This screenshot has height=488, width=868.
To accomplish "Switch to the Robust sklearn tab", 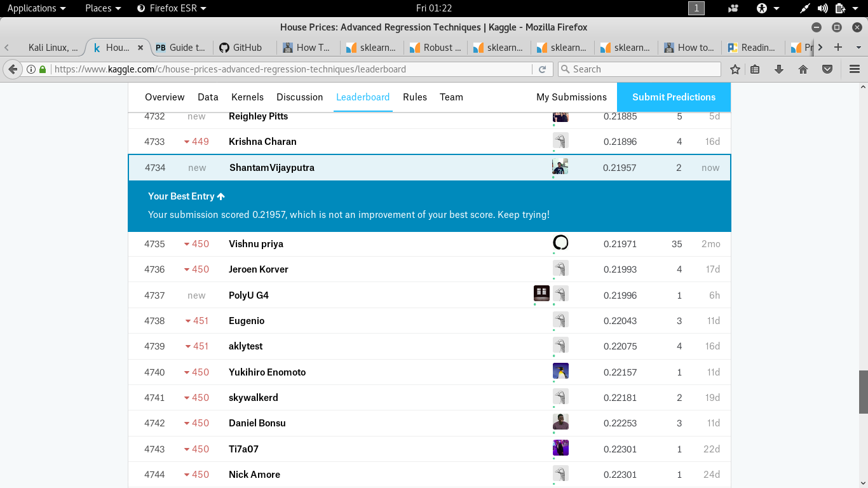I will point(435,48).
